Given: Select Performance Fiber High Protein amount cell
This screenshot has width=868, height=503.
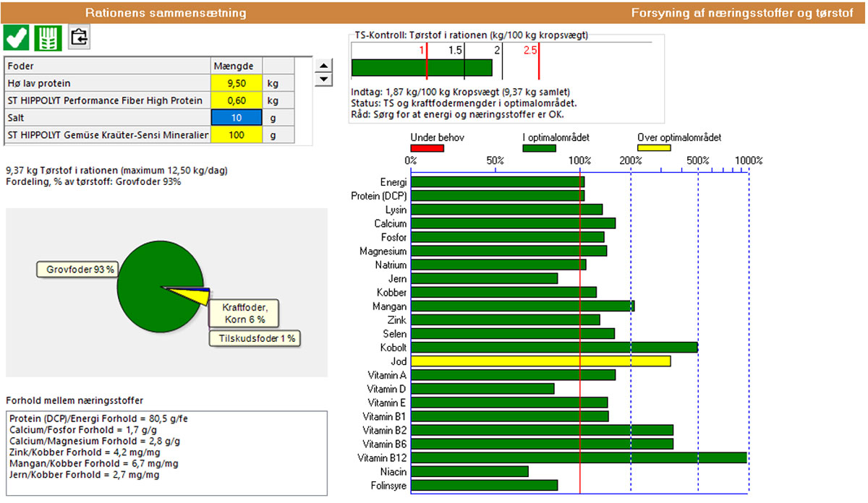Looking at the screenshot, I should click(237, 100).
